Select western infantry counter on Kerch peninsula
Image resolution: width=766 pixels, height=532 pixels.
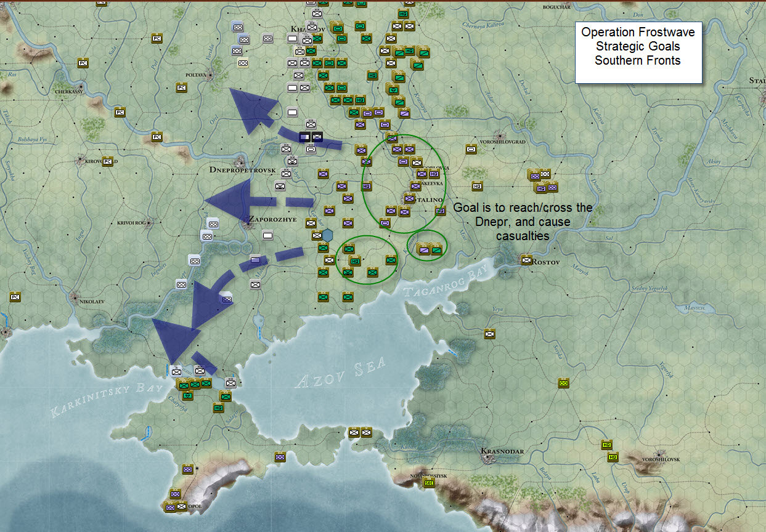point(354,432)
